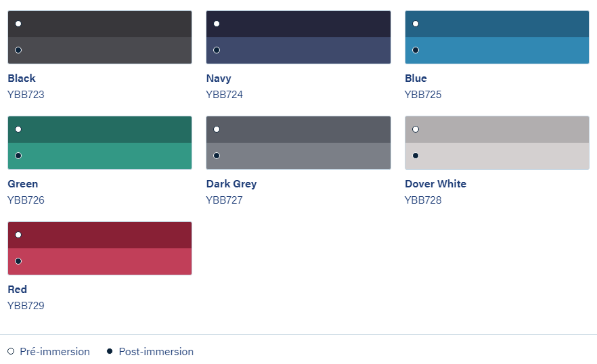Click the Post-immersion legend filled dot
Screen dimensions: 597x364
110,352
